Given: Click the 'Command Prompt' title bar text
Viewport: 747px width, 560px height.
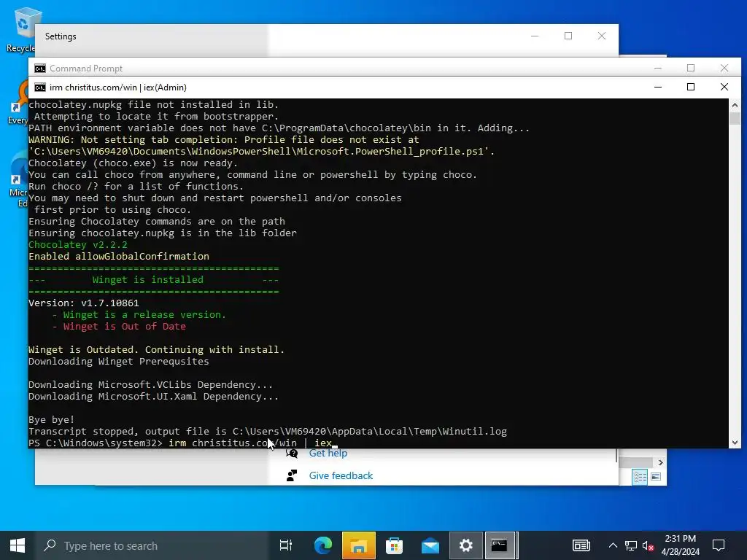Looking at the screenshot, I should [86, 69].
